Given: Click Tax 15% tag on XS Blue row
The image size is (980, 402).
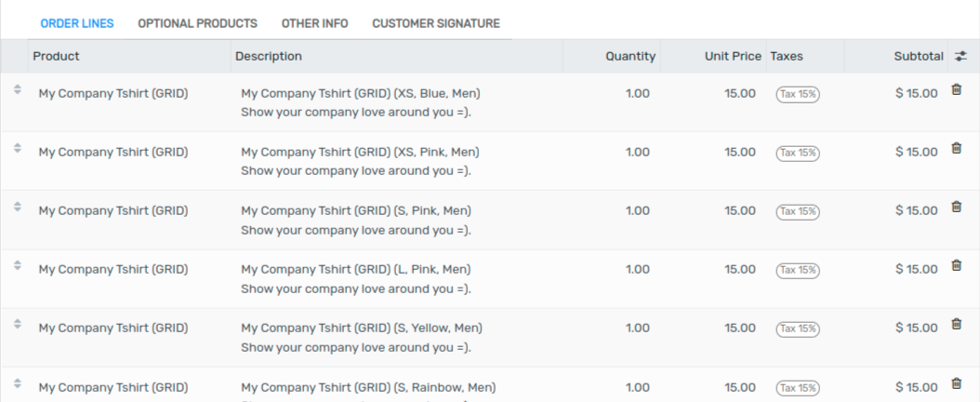Looking at the screenshot, I should pos(798,94).
